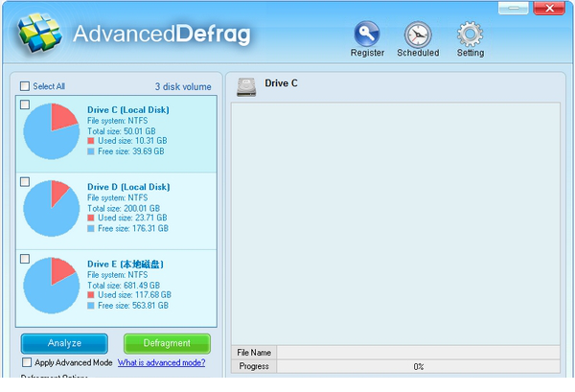
Task: Click the Drive C pie chart
Action: tap(52, 131)
